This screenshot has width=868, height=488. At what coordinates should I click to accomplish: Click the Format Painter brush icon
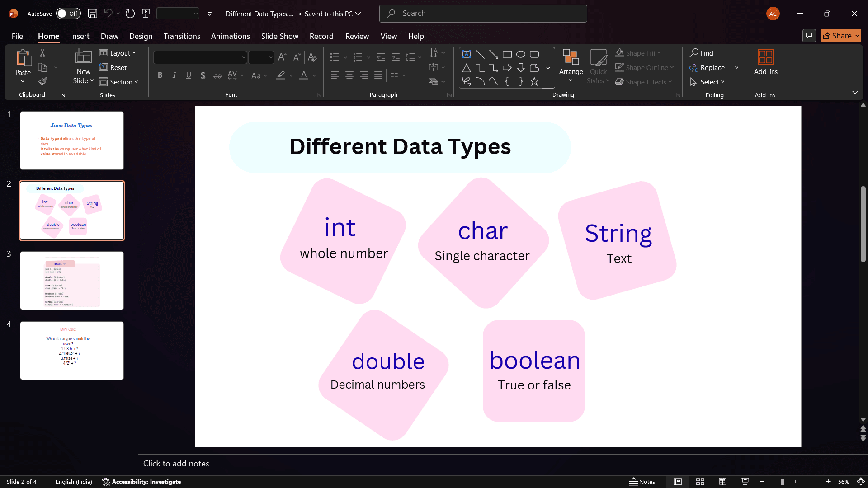pyautogui.click(x=42, y=82)
